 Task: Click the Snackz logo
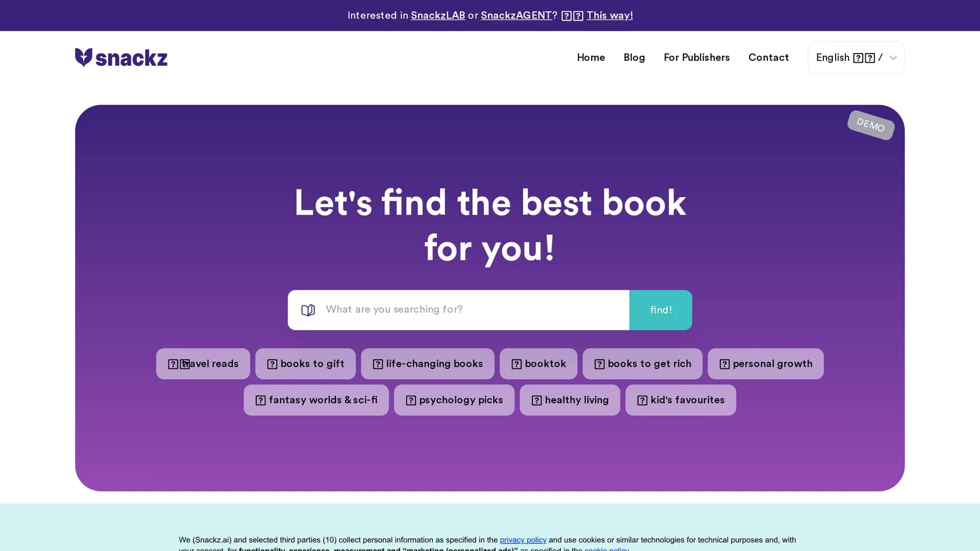(121, 58)
